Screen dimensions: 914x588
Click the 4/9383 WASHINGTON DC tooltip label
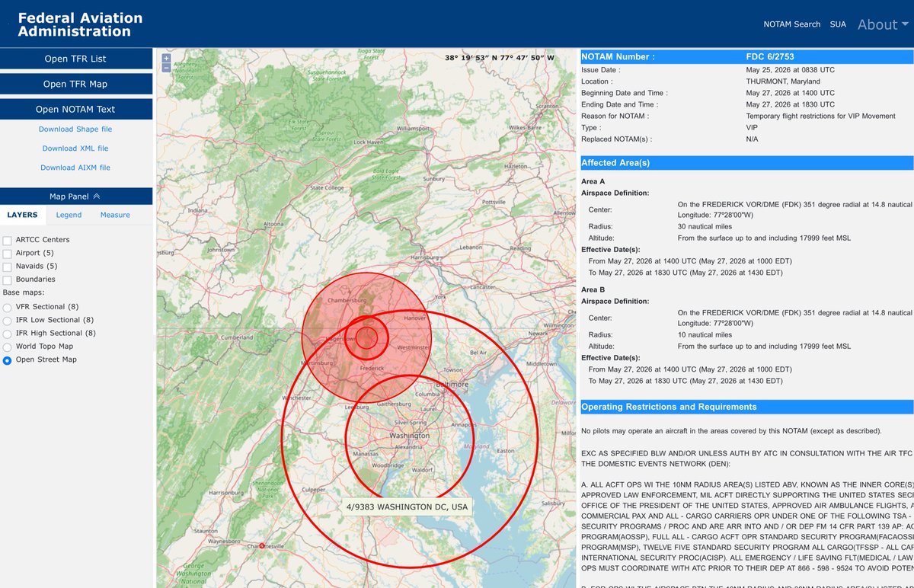tap(406, 507)
